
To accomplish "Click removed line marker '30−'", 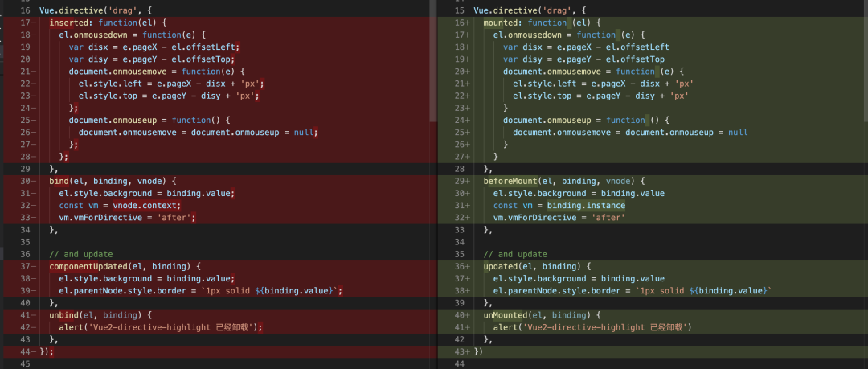I will [x=27, y=181].
